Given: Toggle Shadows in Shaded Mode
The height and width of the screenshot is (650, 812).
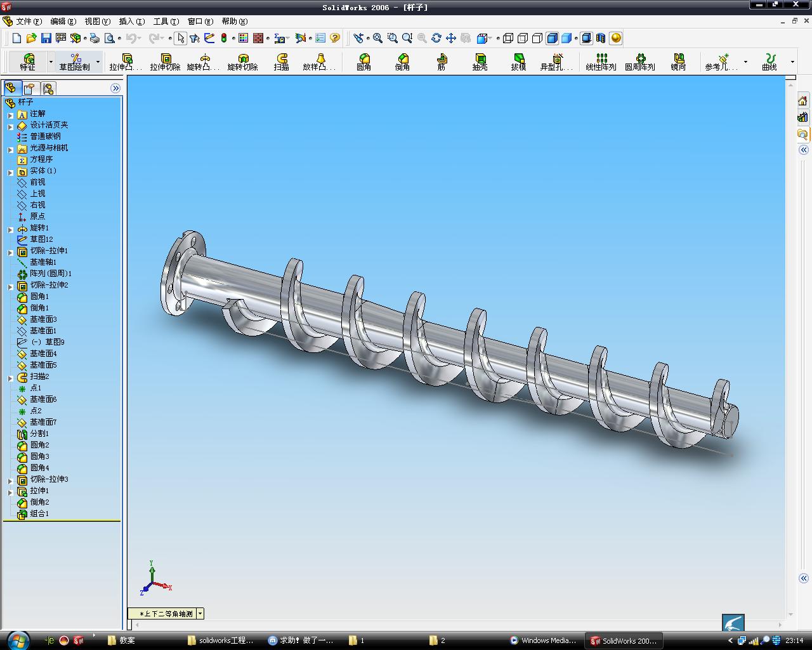Looking at the screenshot, I should (x=587, y=38).
